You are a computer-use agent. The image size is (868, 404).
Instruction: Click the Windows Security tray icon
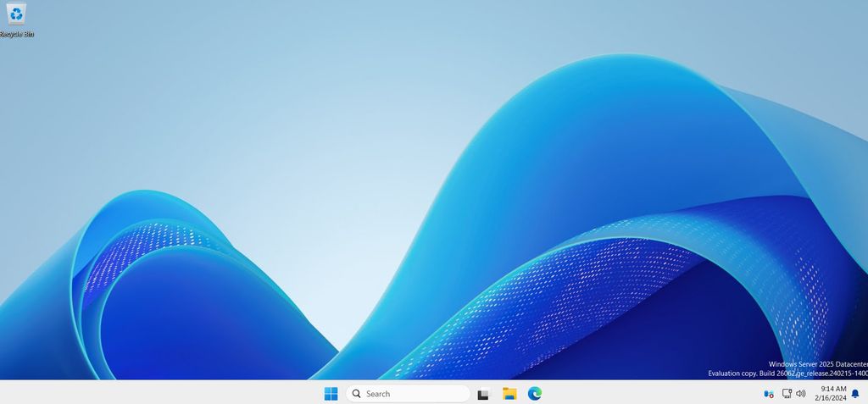click(769, 394)
